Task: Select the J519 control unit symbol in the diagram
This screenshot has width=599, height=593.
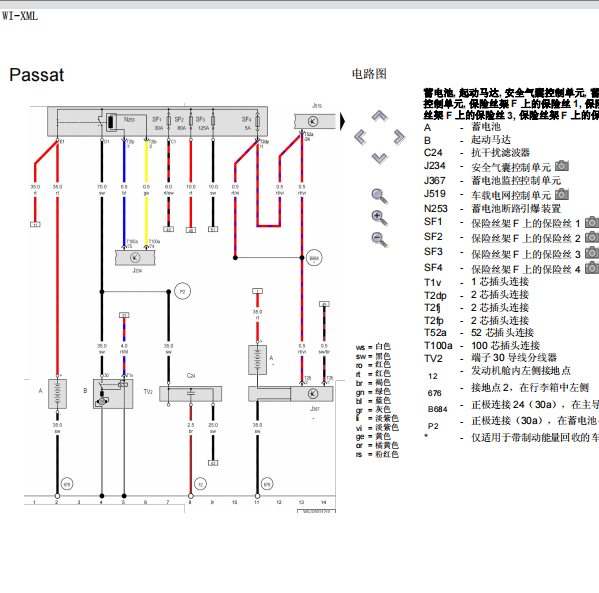Action: (314, 122)
